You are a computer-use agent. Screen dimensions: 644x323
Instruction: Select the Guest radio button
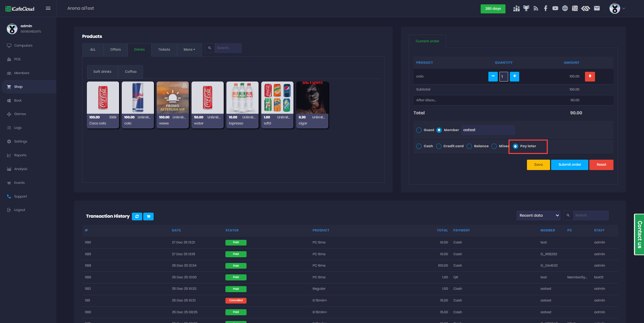click(419, 130)
